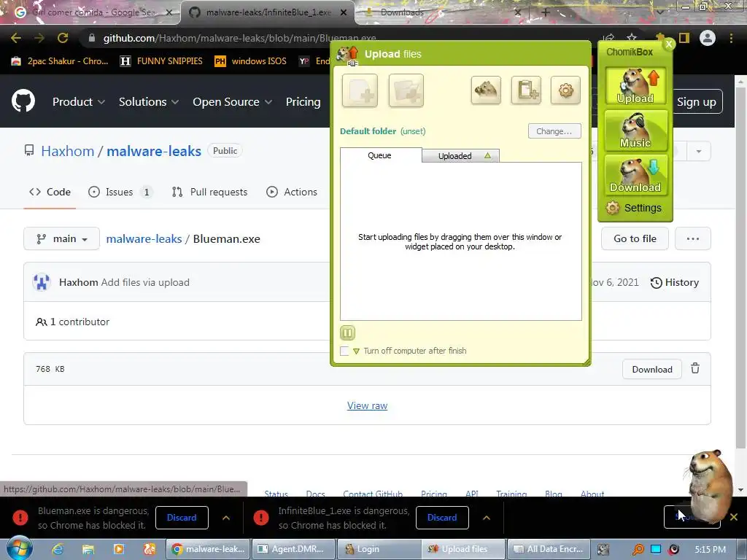Click the Go to file button
The width and height of the screenshot is (747, 560).
pyautogui.click(x=635, y=238)
